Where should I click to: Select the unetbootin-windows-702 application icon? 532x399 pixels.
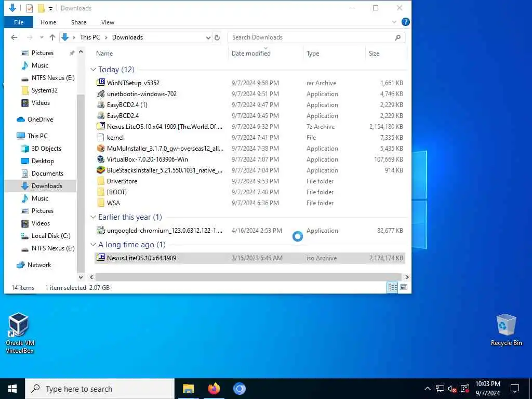[101, 94]
